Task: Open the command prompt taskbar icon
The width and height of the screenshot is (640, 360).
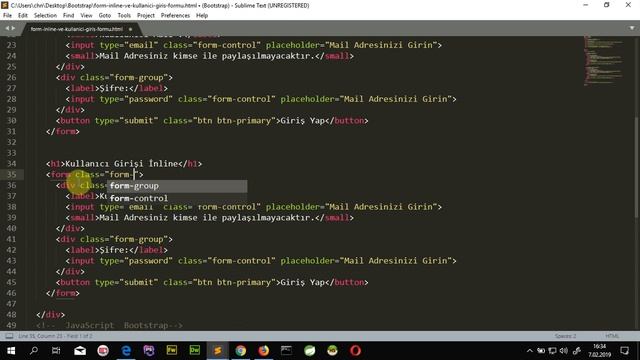Action: (x=287, y=351)
